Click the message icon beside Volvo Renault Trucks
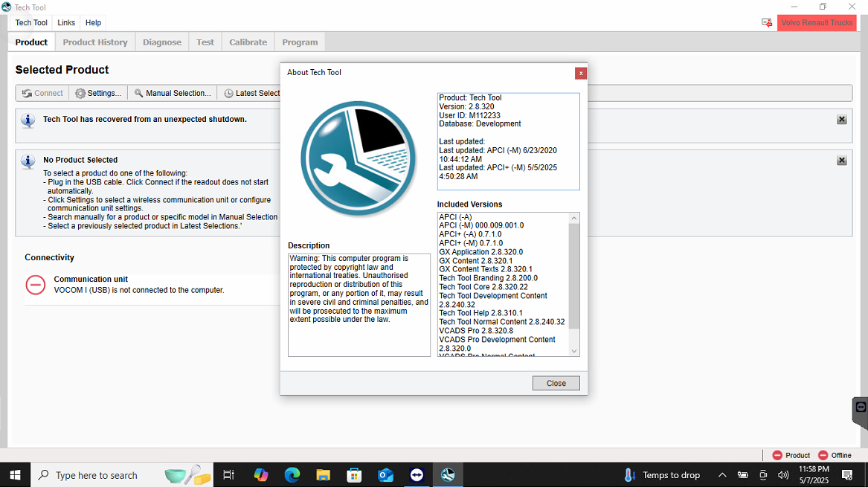 767,23
